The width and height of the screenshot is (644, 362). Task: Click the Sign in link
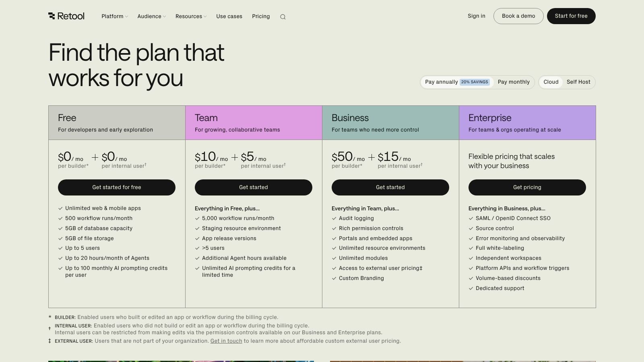[476, 16]
